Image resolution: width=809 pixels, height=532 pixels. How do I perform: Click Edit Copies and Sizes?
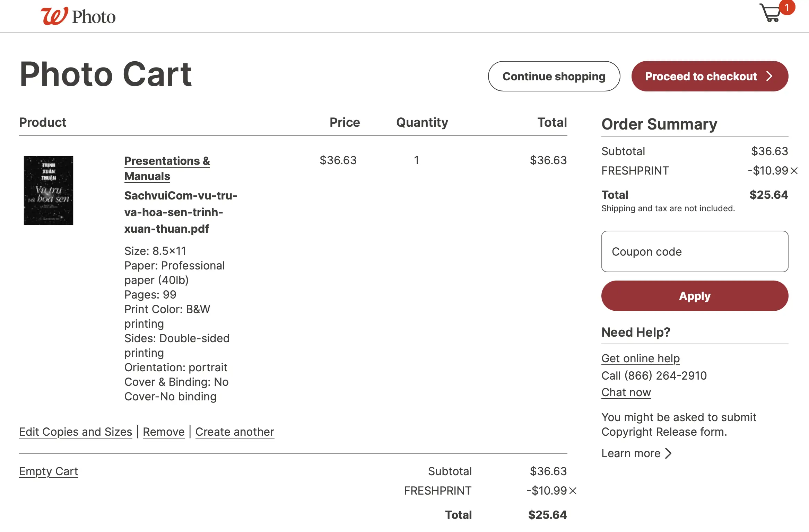(76, 432)
